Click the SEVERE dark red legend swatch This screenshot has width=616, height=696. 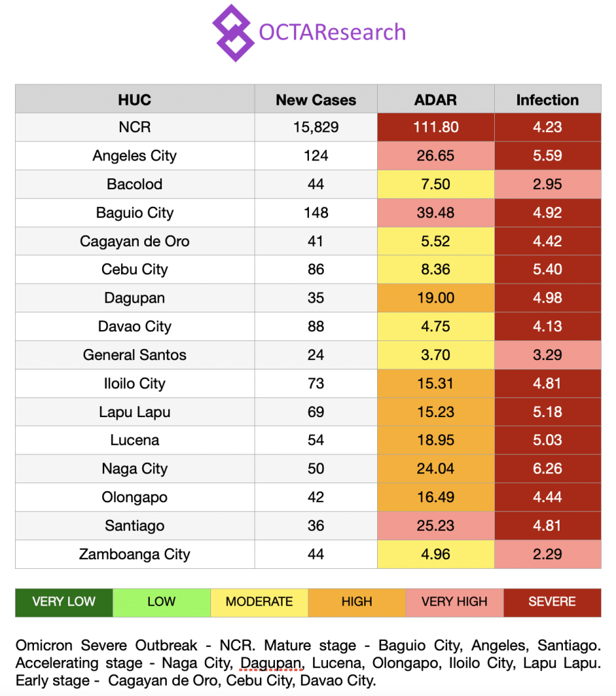pos(552,602)
